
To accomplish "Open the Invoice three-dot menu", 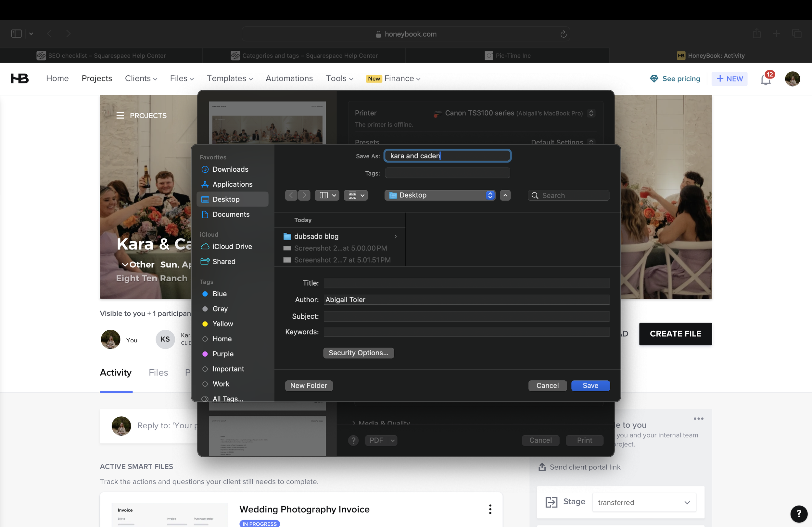I will click(490, 509).
